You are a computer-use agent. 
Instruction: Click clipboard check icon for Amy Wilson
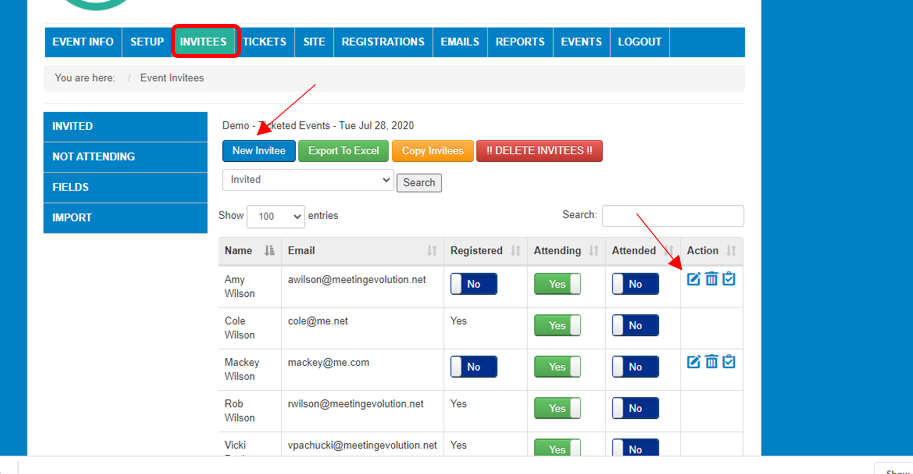click(729, 279)
